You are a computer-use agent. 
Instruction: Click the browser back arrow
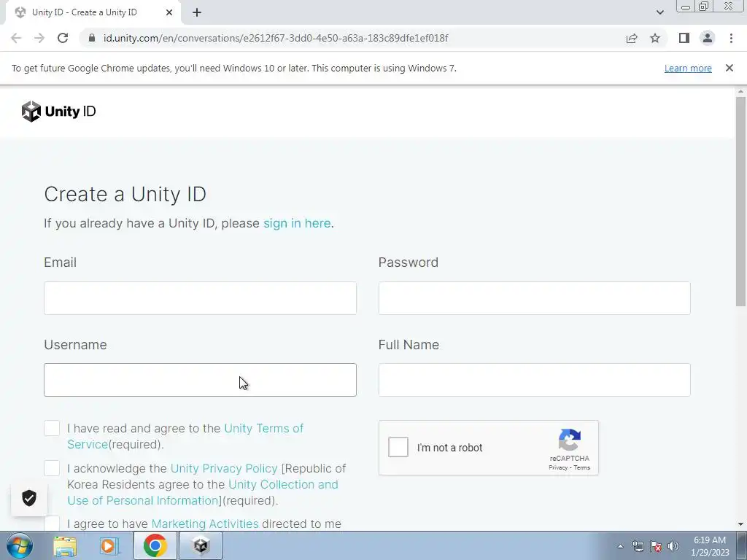coord(16,38)
